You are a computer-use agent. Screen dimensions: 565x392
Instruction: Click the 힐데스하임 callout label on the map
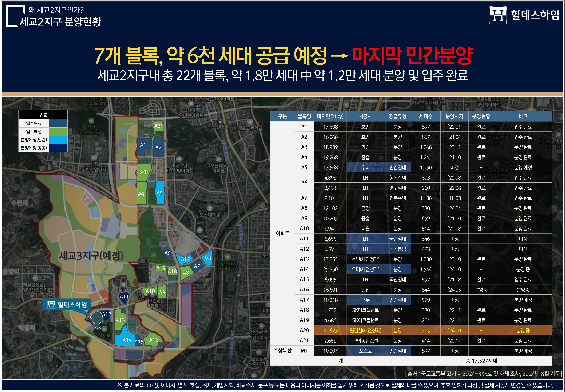67,305
